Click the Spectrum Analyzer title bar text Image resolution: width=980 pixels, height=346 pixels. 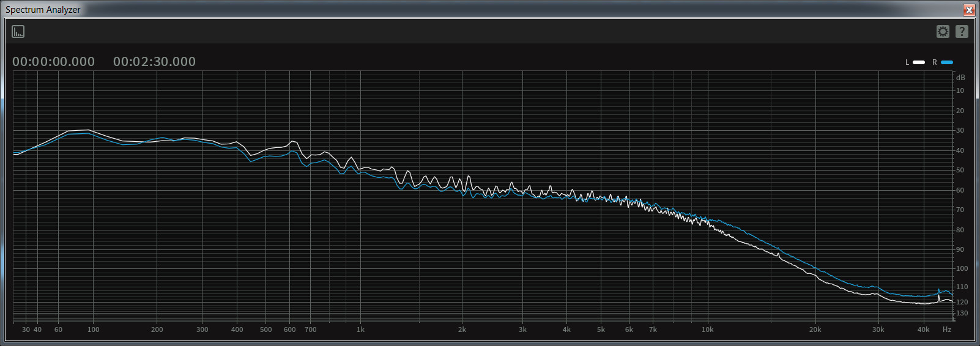tap(43, 10)
